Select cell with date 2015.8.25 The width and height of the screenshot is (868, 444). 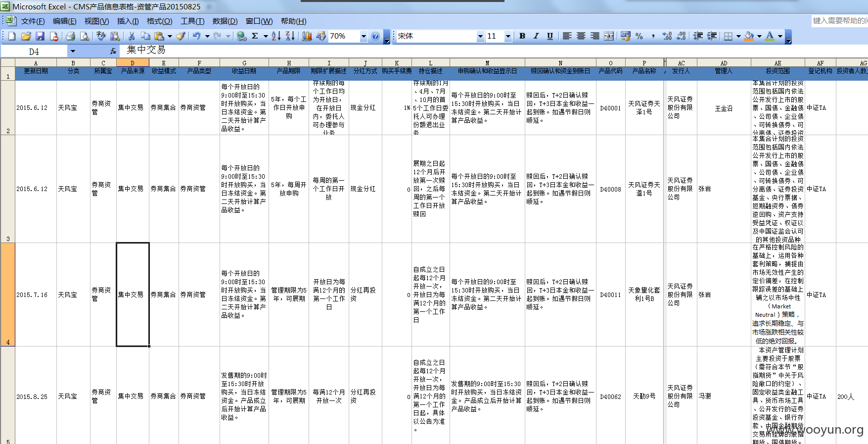(x=36, y=396)
